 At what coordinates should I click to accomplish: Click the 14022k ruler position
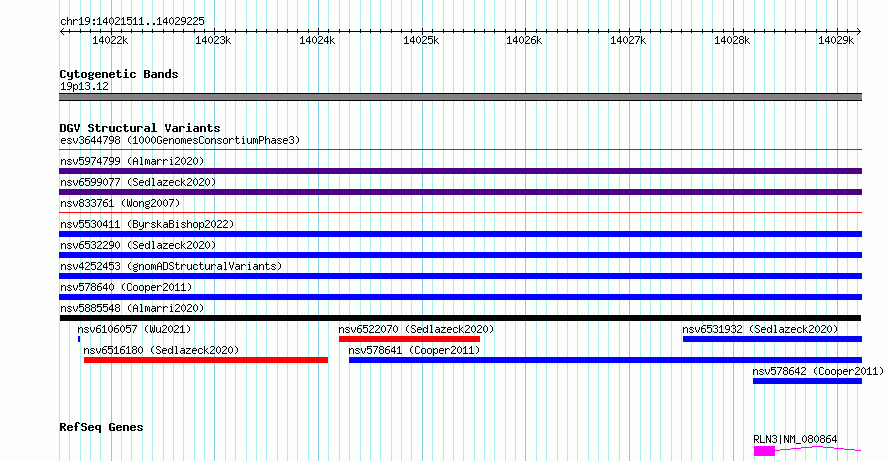[x=110, y=40]
